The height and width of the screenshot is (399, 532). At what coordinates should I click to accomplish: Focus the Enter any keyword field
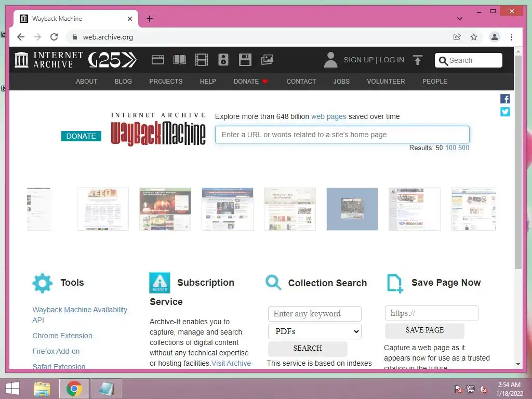(x=314, y=314)
